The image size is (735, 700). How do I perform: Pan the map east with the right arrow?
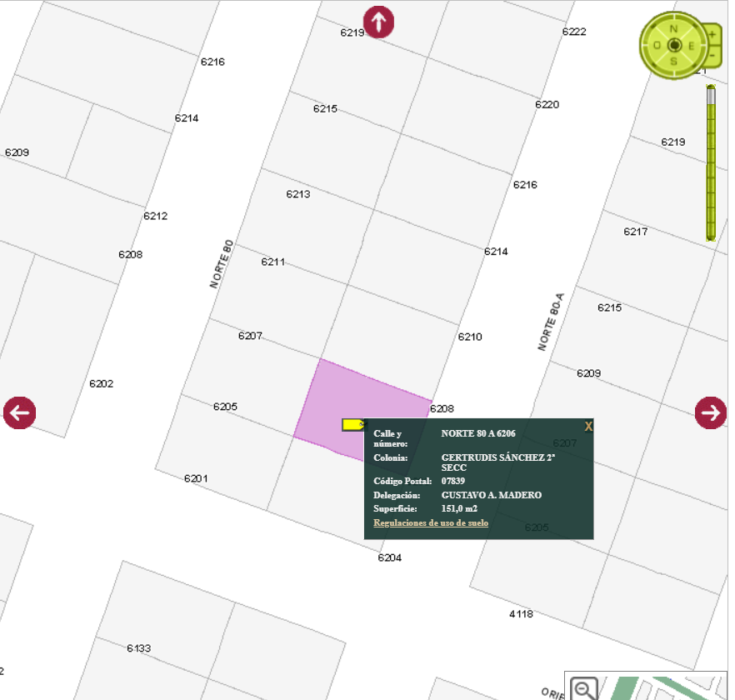point(711,412)
